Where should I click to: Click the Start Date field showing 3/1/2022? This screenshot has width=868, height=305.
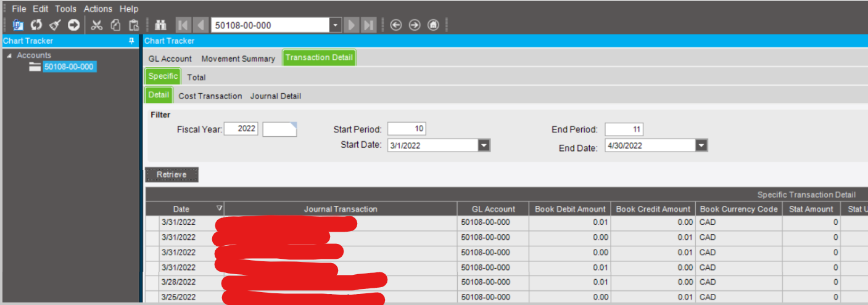click(x=433, y=145)
